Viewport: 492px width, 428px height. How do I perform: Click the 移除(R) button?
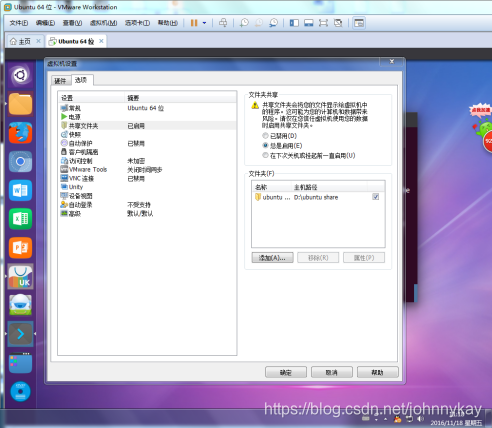pyautogui.click(x=318, y=258)
